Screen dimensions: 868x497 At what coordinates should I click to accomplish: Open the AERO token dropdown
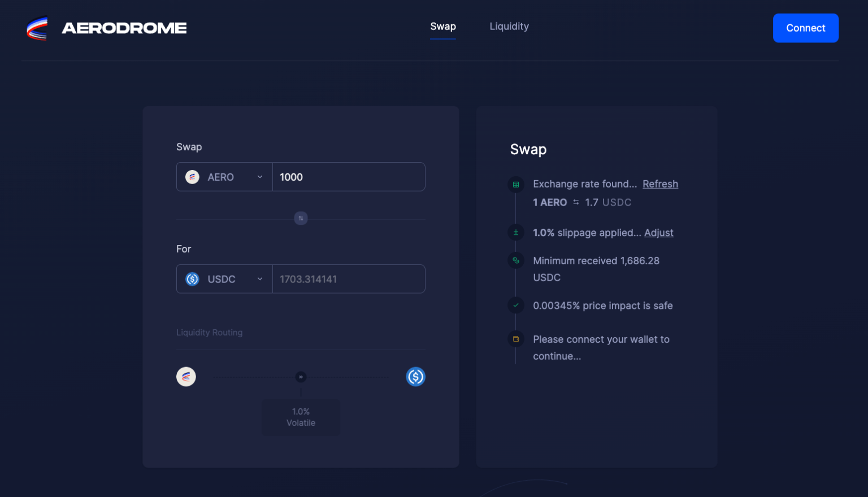[x=224, y=177]
